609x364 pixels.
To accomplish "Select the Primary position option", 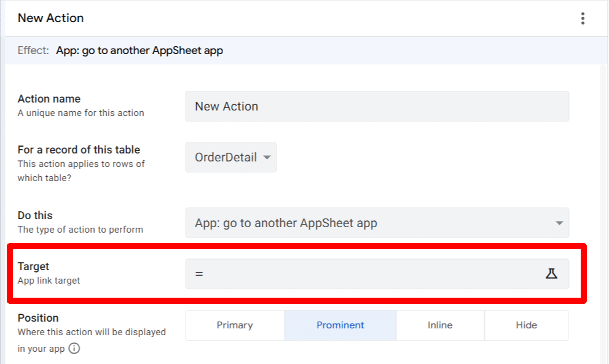I will click(235, 325).
